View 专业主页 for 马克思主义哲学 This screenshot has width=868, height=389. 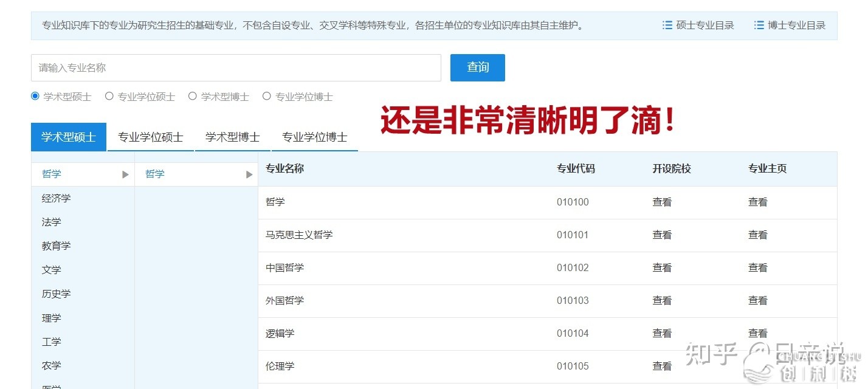(x=758, y=235)
